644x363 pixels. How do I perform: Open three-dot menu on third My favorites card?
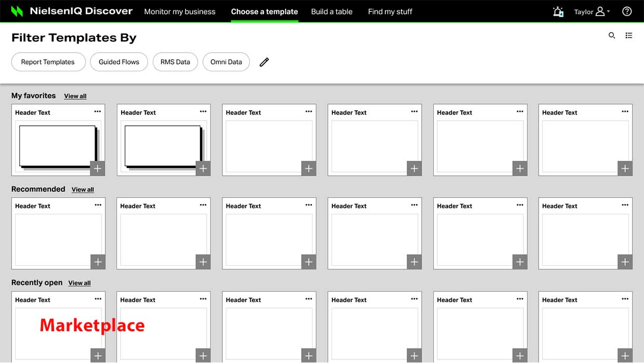tap(308, 111)
